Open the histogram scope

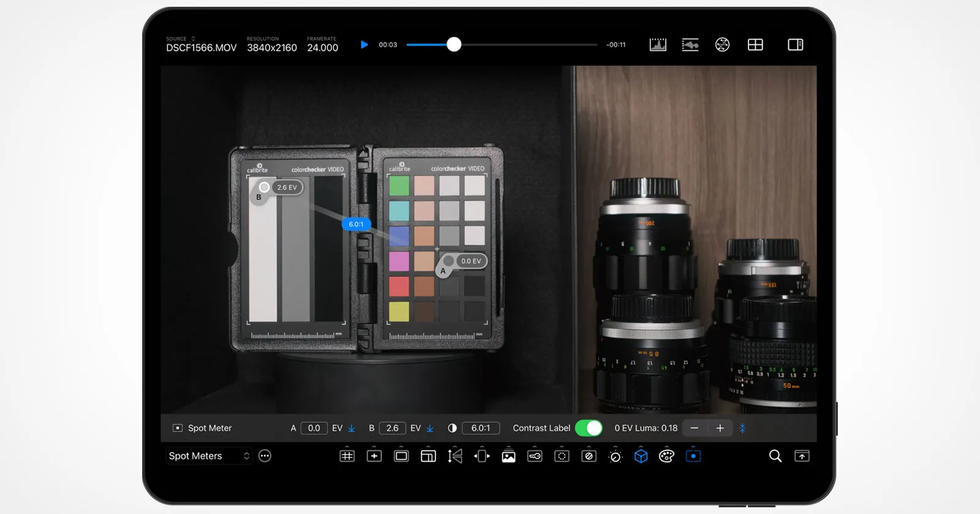(x=658, y=45)
